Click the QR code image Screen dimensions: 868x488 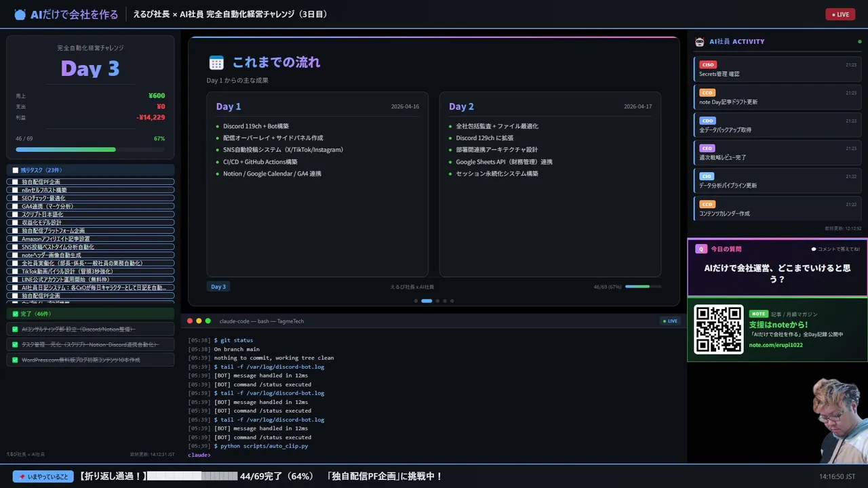[719, 329]
